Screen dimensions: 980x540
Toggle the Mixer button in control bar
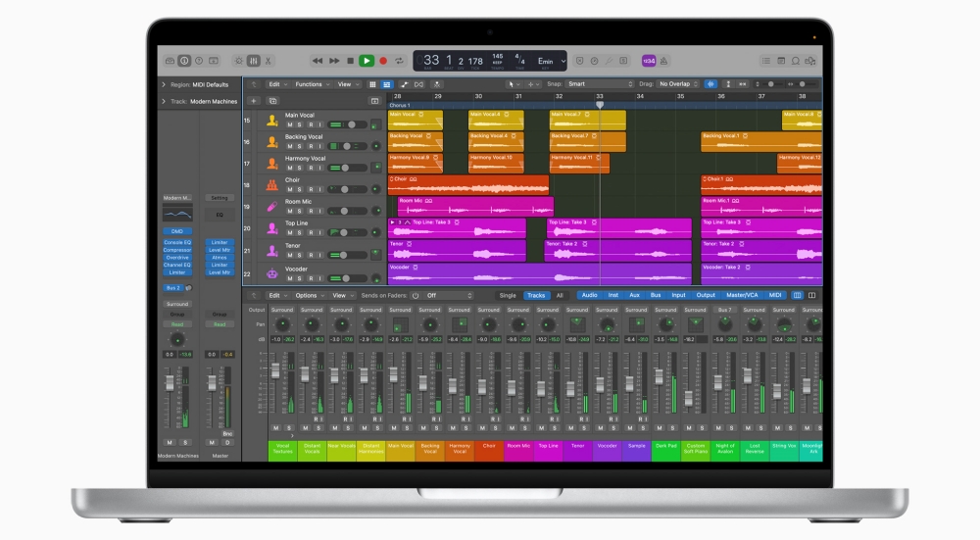tap(253, 61)
